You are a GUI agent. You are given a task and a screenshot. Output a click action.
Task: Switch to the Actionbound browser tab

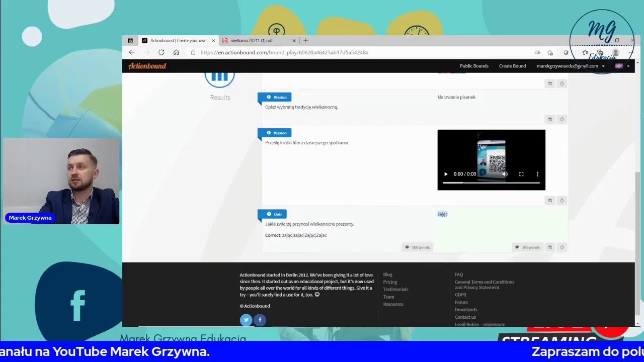(178, 41)
